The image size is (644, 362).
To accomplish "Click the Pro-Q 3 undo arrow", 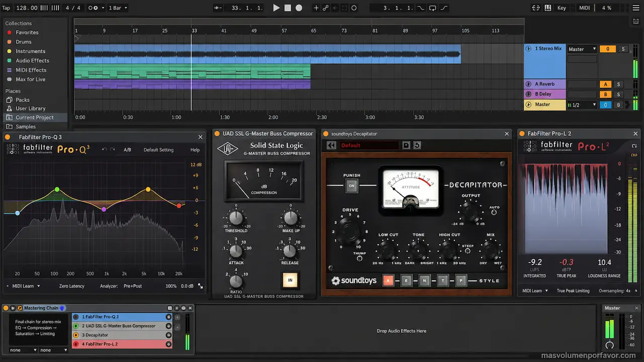I will point(104,149).
